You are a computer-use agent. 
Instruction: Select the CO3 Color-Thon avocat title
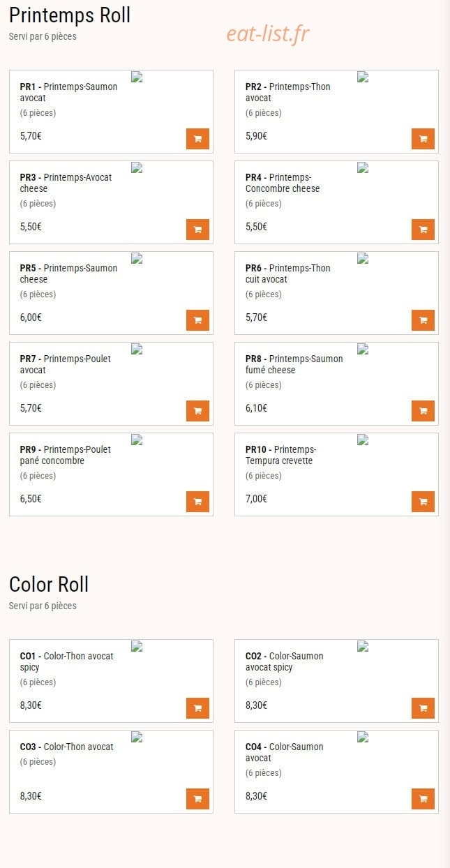pyautogui.click(x=66, y=747)
